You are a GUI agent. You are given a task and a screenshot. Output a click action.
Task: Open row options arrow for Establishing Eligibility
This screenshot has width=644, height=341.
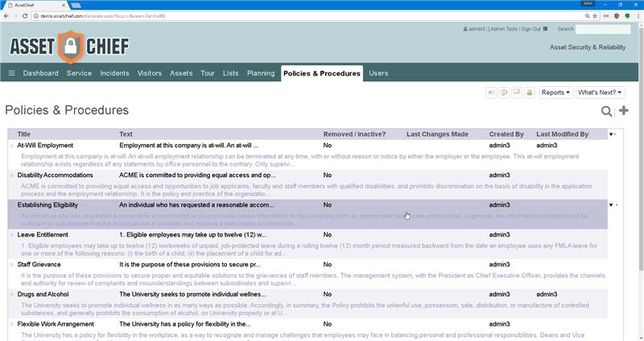[611, 205]
